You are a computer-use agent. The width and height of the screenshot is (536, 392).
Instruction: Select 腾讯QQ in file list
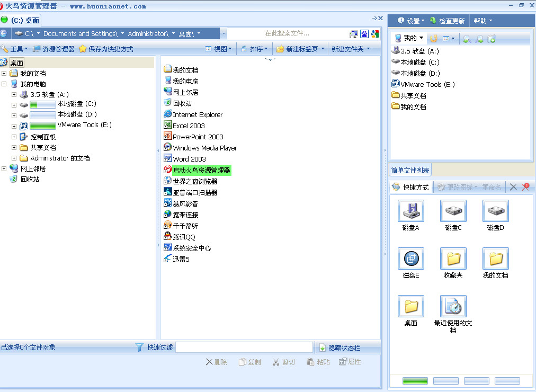click(180, 237)
